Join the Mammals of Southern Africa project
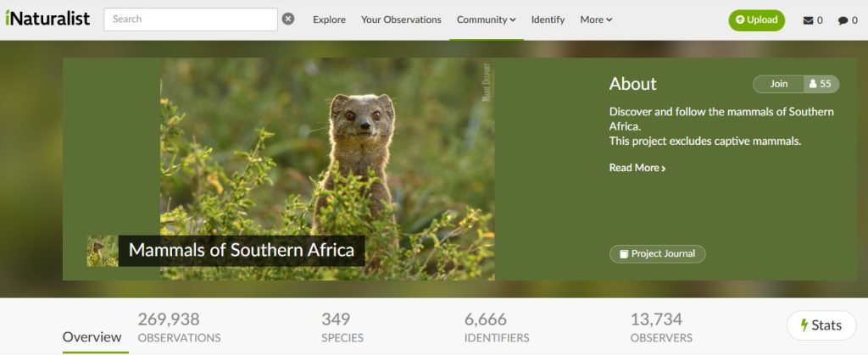Image resolution: width=868 pixels, height=355 pixels. pos(778,84)
